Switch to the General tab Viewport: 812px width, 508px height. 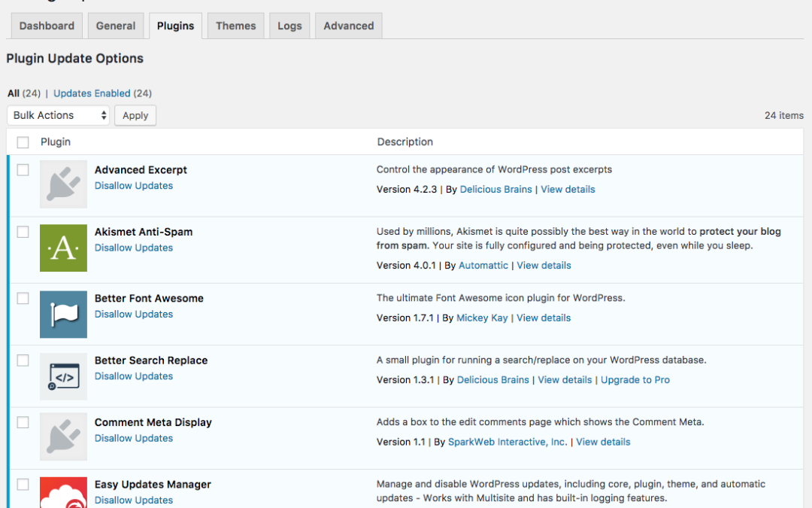[116, 26]
